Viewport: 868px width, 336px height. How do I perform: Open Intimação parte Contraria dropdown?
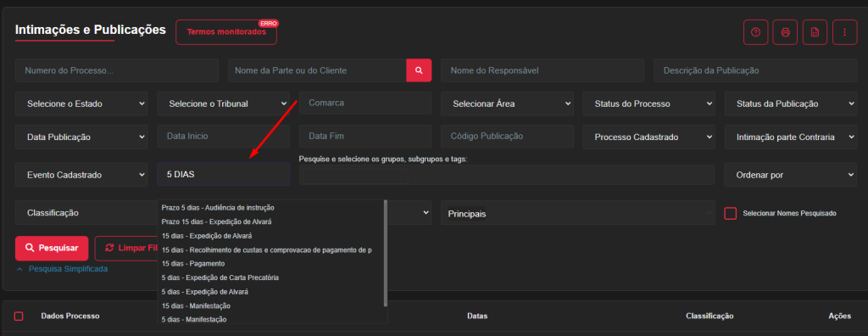point(791,137)
